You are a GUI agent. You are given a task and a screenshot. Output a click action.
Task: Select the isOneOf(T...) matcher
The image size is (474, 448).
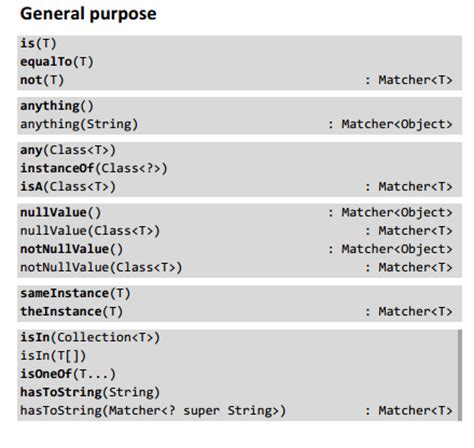pyautogui.click(x=68, y=374)
